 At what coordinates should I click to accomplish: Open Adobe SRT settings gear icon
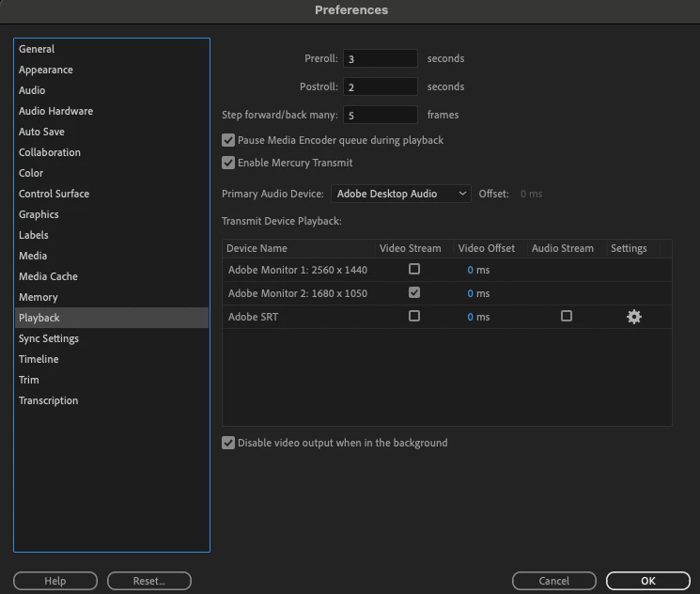(634, 317)
